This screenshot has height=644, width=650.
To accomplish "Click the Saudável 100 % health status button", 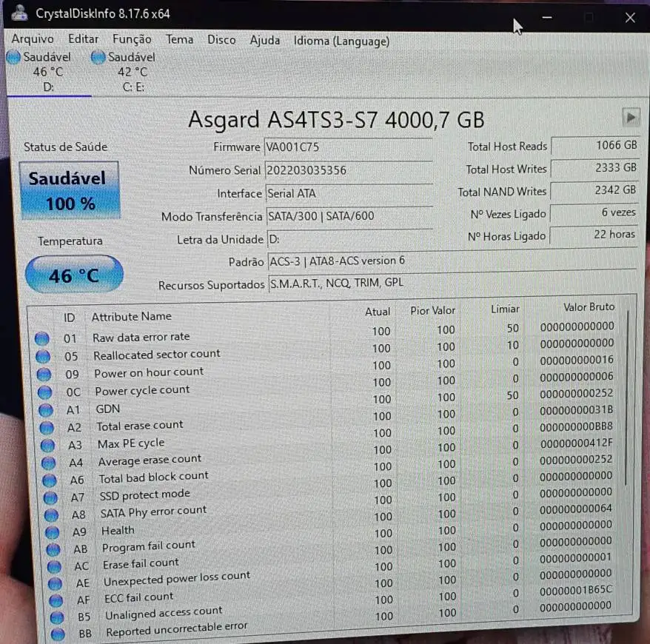I will click(x=70, y=191).
